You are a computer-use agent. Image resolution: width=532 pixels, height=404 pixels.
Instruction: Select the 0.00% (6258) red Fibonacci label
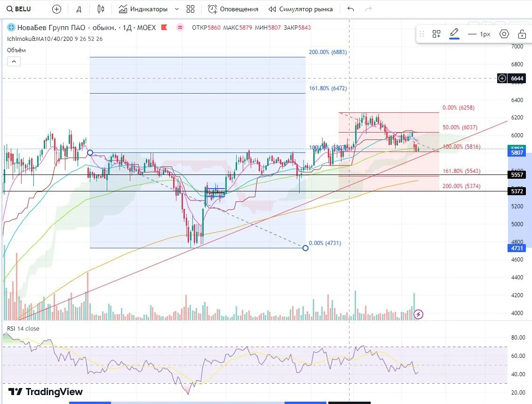458,108
